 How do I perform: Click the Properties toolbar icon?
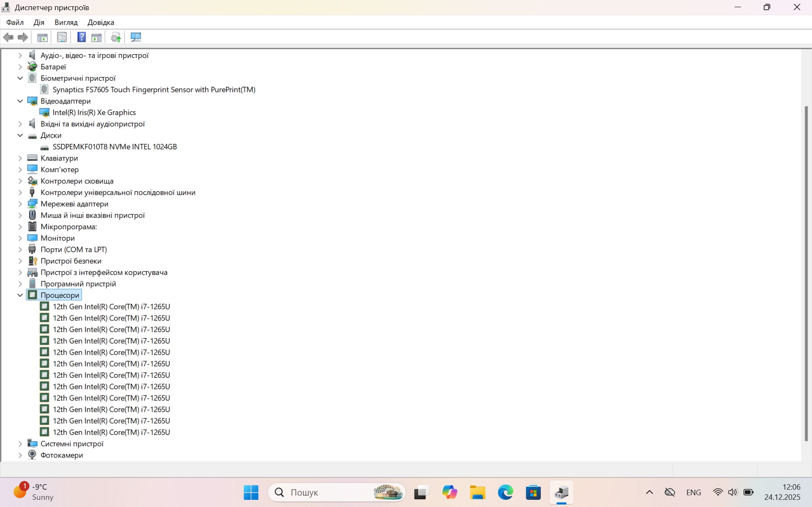point(62,37)
